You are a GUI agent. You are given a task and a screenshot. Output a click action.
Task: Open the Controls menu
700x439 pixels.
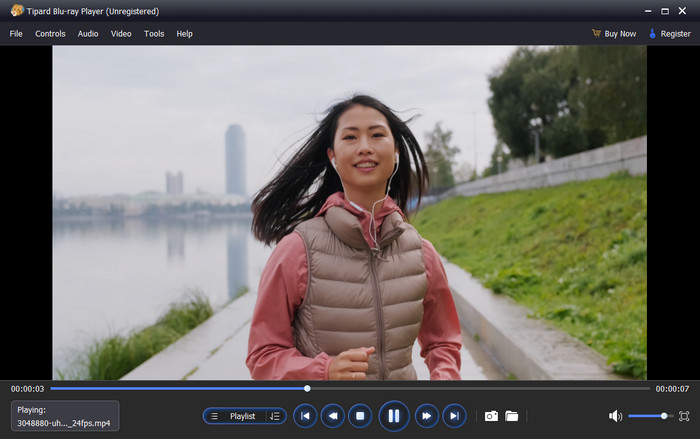(x=50, y=33)
